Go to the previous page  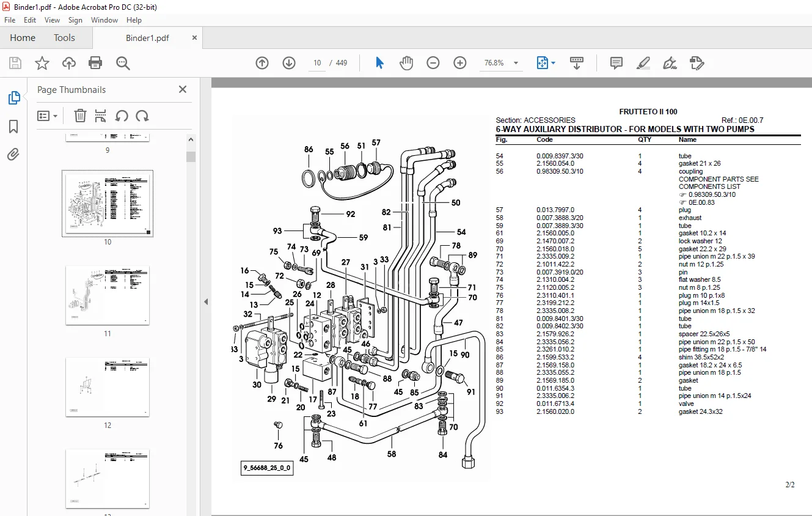[x=262, y=63]
